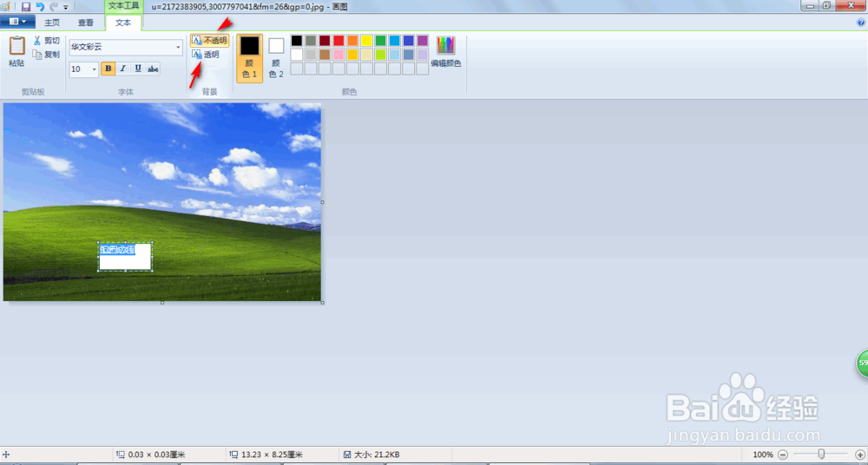Click the Redo arrow icon
The width and height of the screenshot is (868, 465).
(54, 7)
